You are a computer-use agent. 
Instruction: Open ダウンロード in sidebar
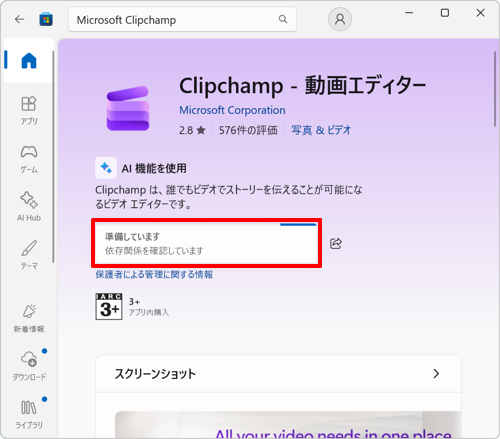point(29,366)
